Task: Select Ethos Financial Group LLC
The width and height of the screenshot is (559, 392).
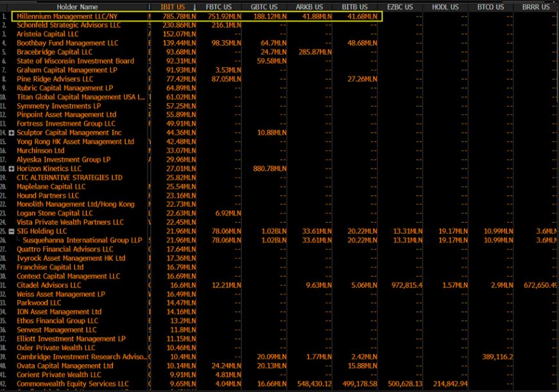Action: pyautogui.click(x=57, y=321)
